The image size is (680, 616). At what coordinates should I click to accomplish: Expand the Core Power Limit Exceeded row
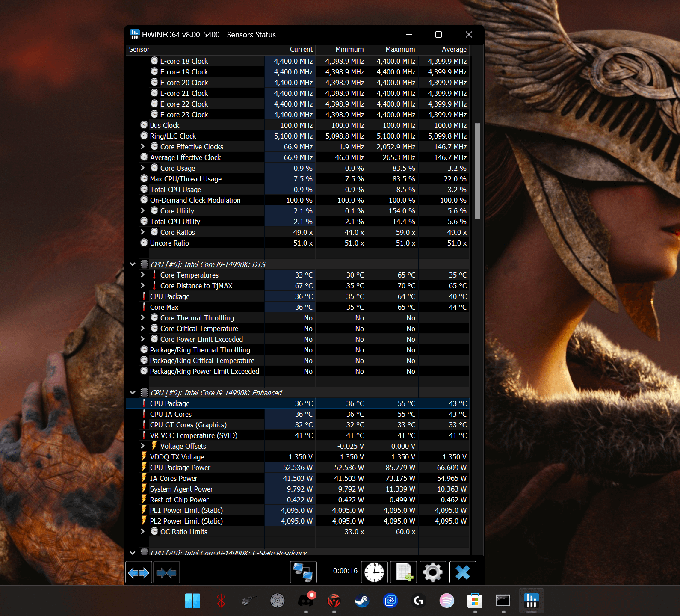(x=143, y=339)
